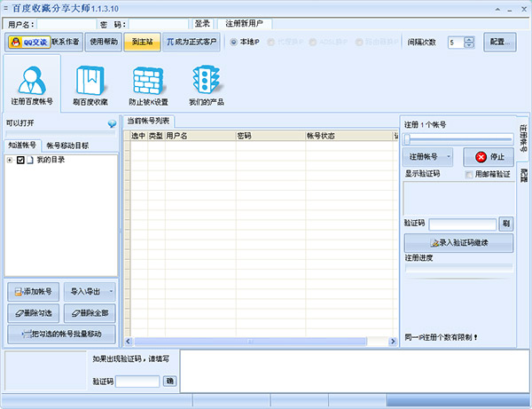Open 使用帮助 help
Viewport: 532px width, 409px height.
104,42
